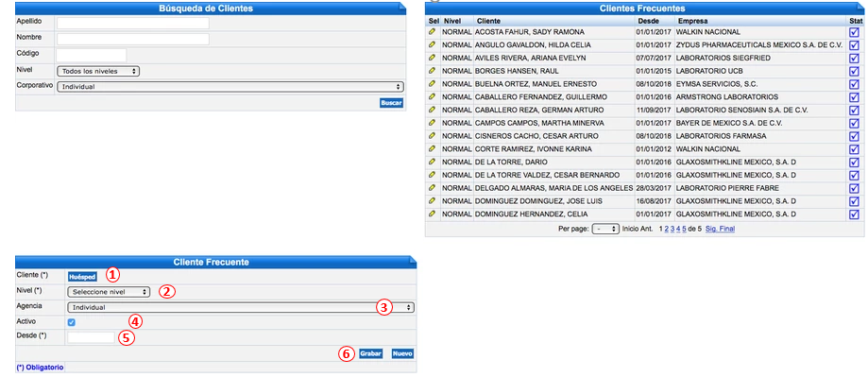Open the Per page dropdown
The height and width of the screenshot is (377, 868).
pos(605,229)
